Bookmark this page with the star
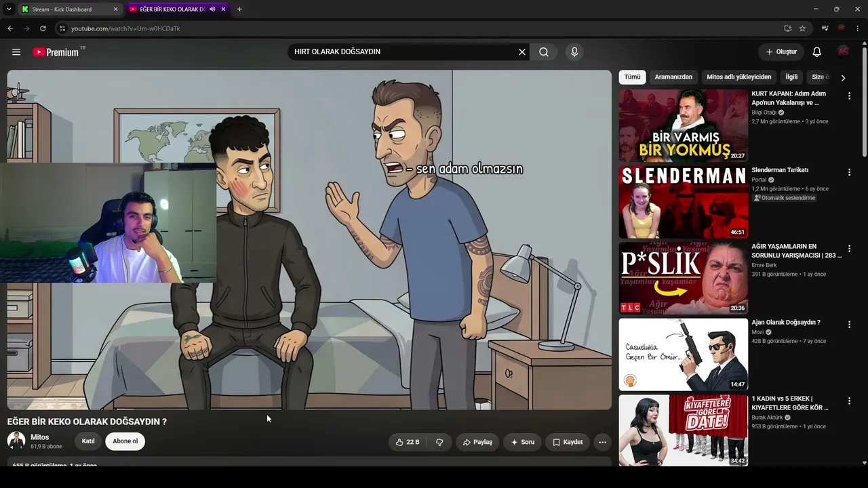Viewport: 868px width, 488px height. [x=802, y=28]
